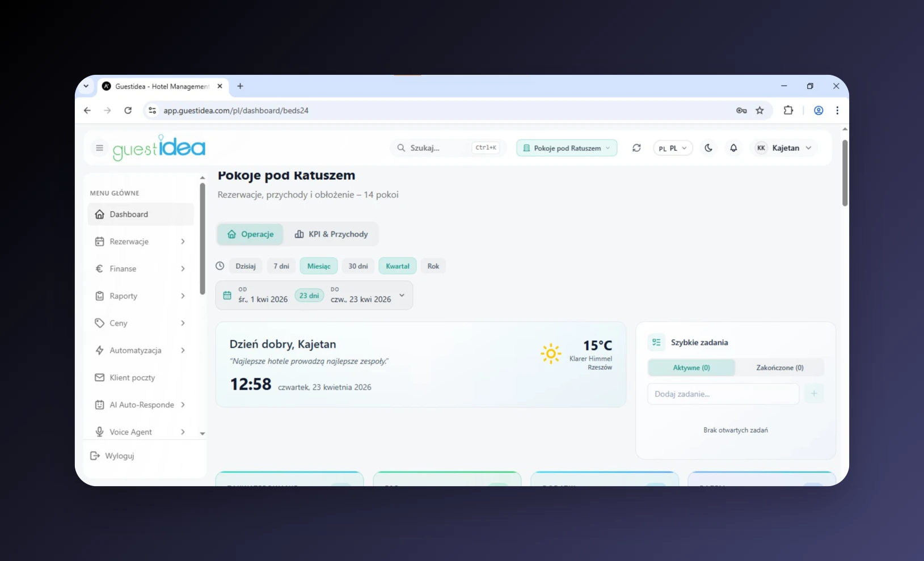Open a new browser tab
The height and width of the screenshot is (561, 924).
click(241, 86)
